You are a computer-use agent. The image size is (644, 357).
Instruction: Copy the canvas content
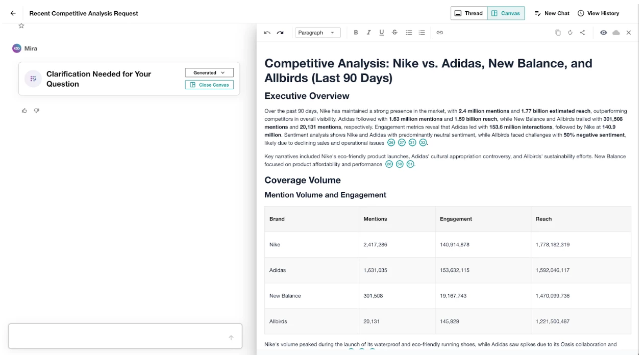coord(558,33)
